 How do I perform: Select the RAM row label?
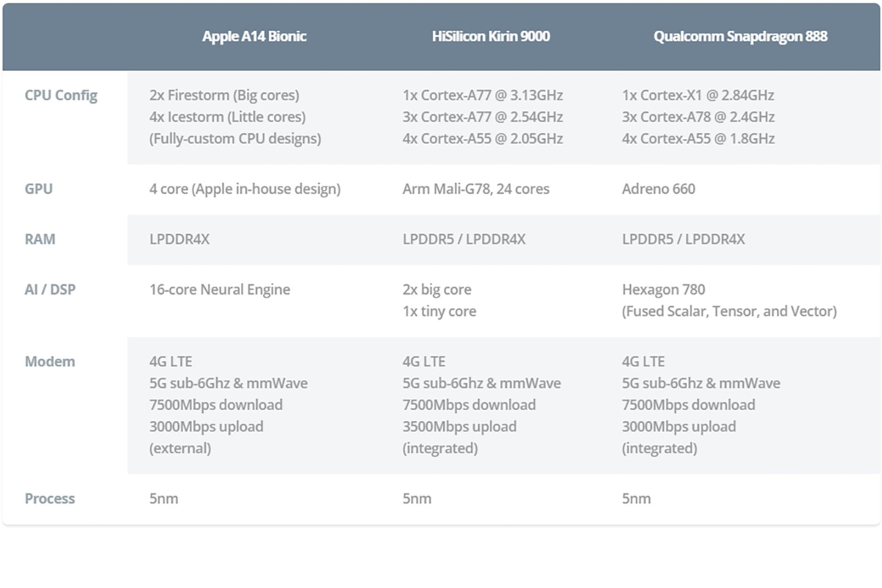click(40, 239)
